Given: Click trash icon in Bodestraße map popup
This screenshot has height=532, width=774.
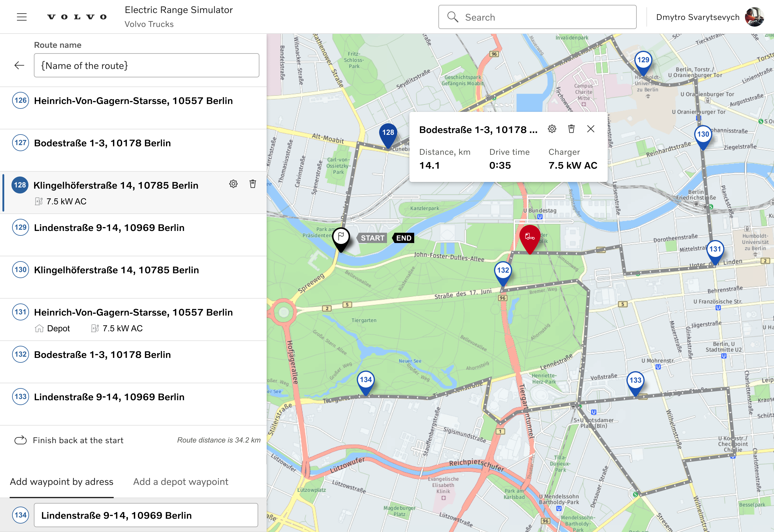Looking at the screenshot, I should (571, 129).
